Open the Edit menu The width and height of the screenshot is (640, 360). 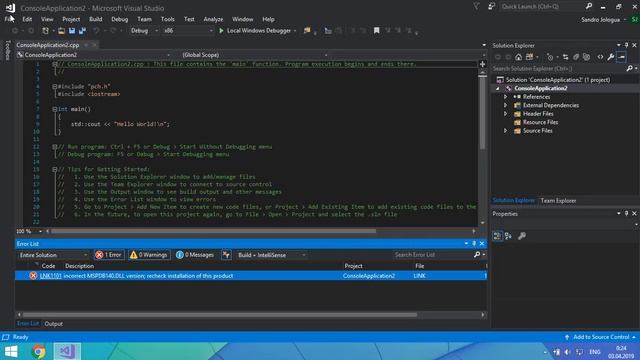(x=27, y=19)
